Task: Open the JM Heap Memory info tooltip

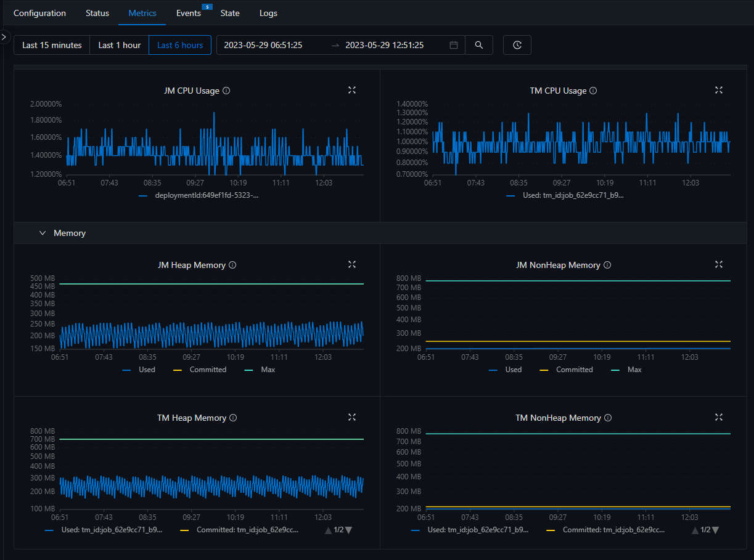Action: point(232,264)
